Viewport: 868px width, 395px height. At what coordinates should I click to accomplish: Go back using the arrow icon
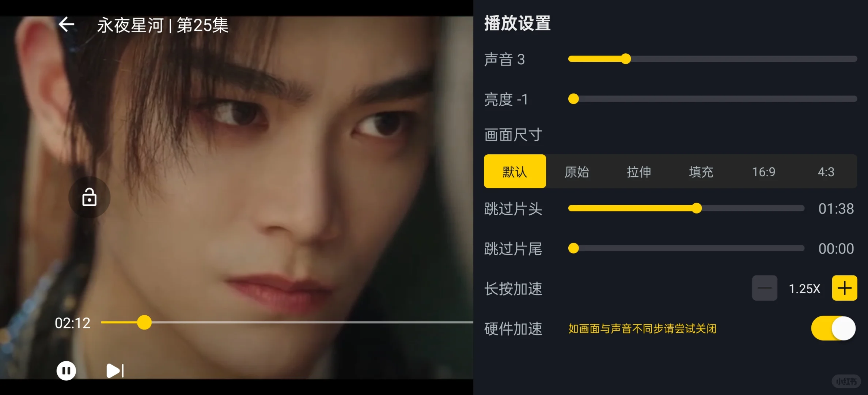pos(66,25)
